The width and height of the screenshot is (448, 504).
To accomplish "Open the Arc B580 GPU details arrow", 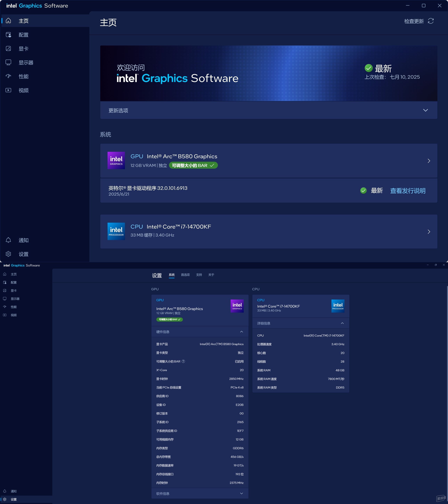I will [429, 161].
